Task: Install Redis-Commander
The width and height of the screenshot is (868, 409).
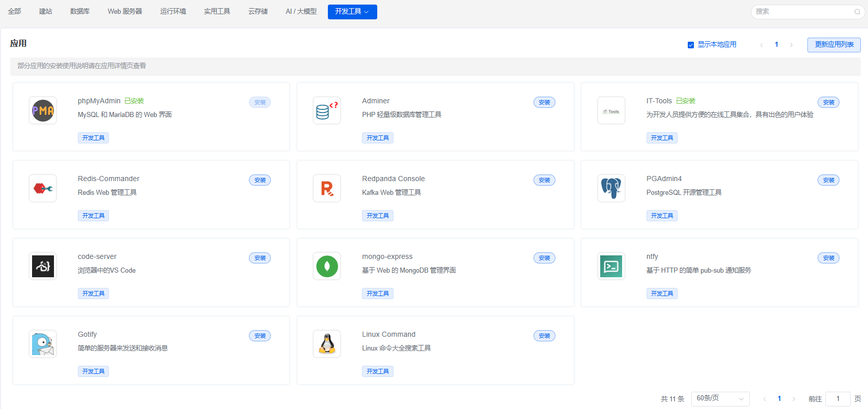Action: [260, 180]
